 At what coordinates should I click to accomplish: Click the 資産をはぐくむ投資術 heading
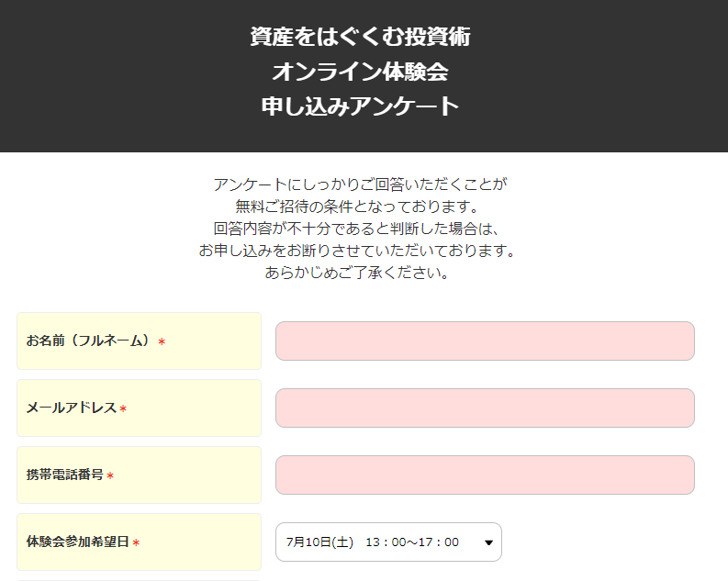pos(360,37)
